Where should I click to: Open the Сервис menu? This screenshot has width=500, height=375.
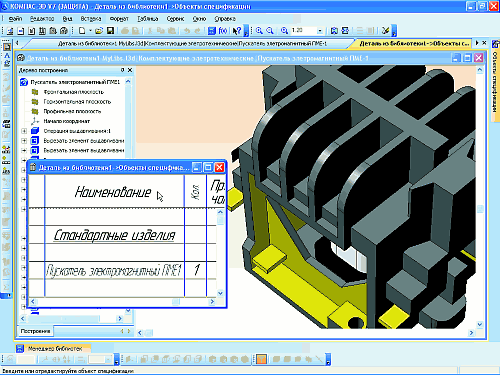coord(175,19)
